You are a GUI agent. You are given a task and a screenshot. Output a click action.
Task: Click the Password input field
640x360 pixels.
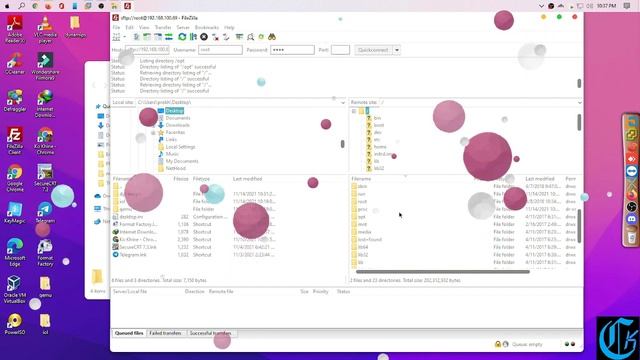pyautogui.click(x=292, y=50)
